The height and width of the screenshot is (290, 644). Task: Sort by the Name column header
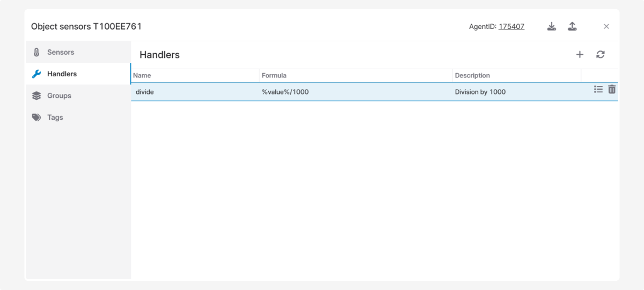tap(142, 76)
